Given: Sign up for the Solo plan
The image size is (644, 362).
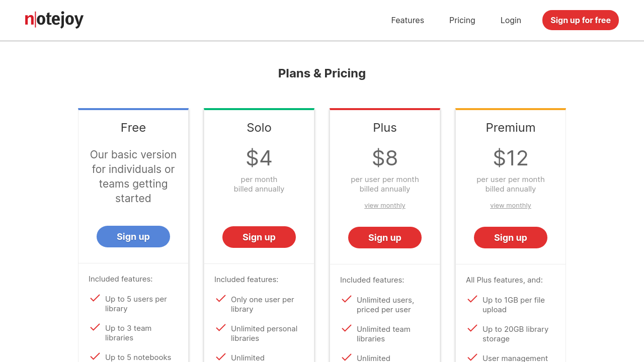Looking at the screenshot, I should click(259, 237).
